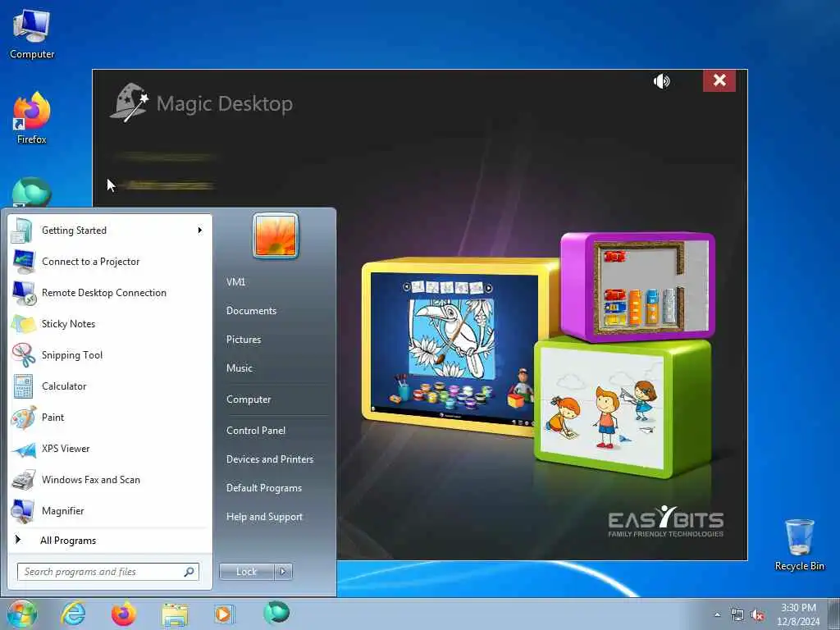Screen dimensions: 840x630
Task: Open Documents from the Start menu
Action: click(x=251, y=311)
